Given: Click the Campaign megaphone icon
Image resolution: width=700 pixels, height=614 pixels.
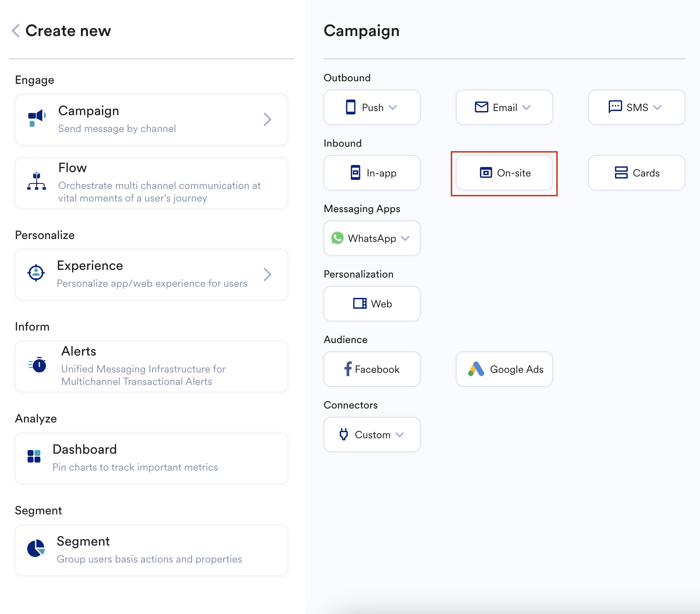Looking at the screenshot, I should click(37, 118).
